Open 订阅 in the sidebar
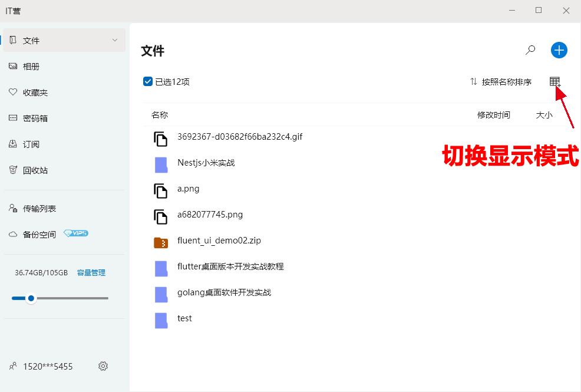The height and width of the screenshot is (392, 581). [31, 144]
